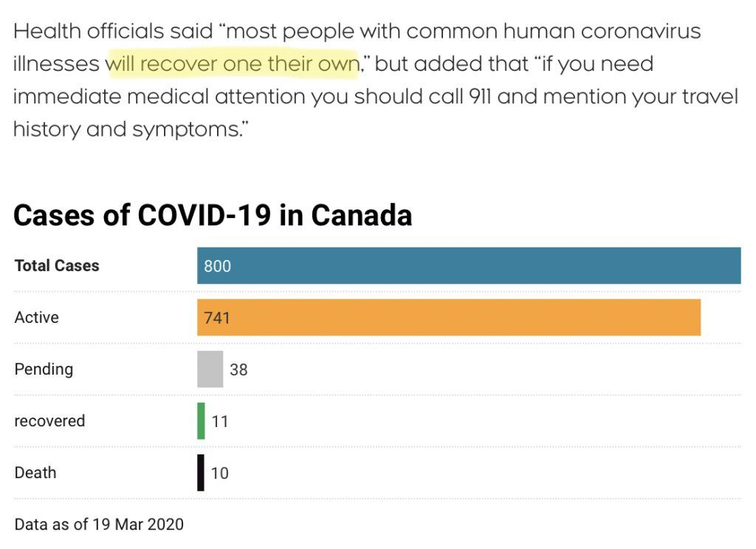This screenshot has width=756, height=549.
Task: Click the Death value 10
Action: (220, 474)
